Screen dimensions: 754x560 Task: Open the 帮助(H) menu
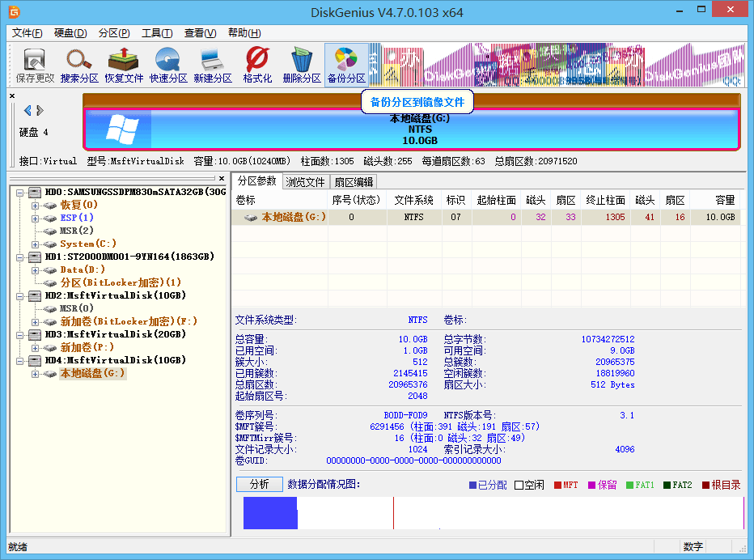[244, 32]
